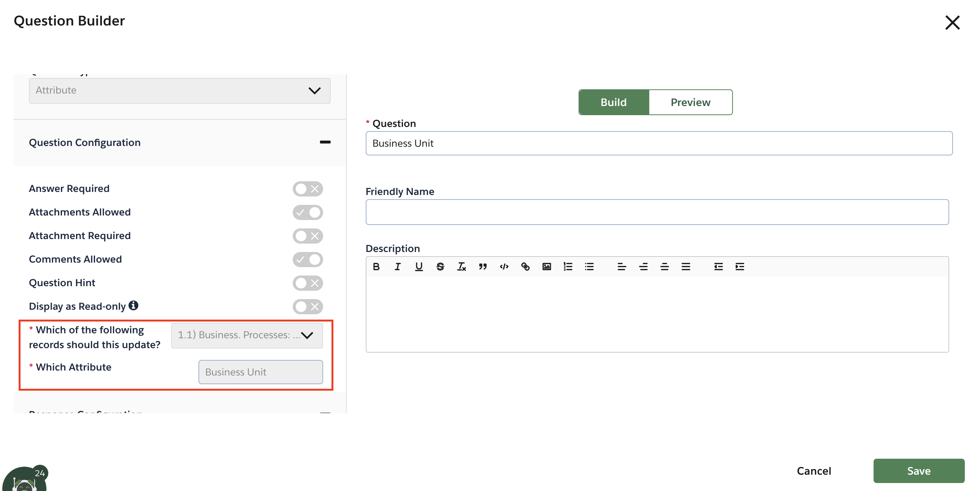Apply bold formatting in Description editor
The width and height of the screenshot is (980, 491).
[376, 267]
